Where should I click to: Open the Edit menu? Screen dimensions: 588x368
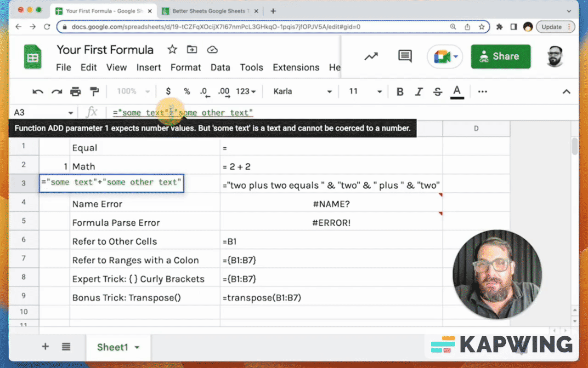(89, 68)
